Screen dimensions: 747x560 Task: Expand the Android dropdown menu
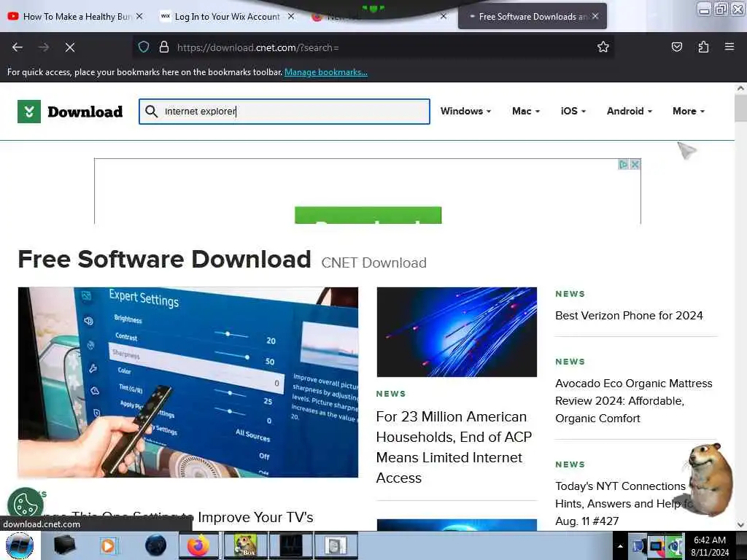[630, 111]
